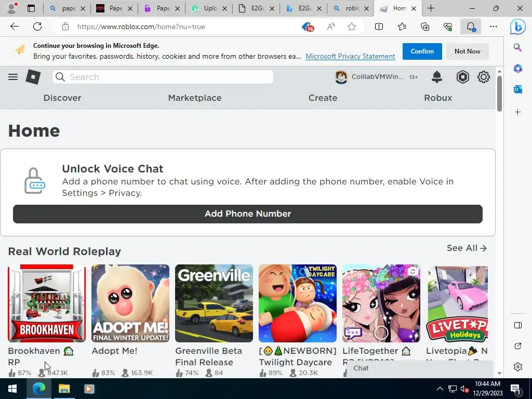This screenshot has width=532, height=399.
Task: Close the active Home tab
Action: pyautogui.click(x=414, y=8)
